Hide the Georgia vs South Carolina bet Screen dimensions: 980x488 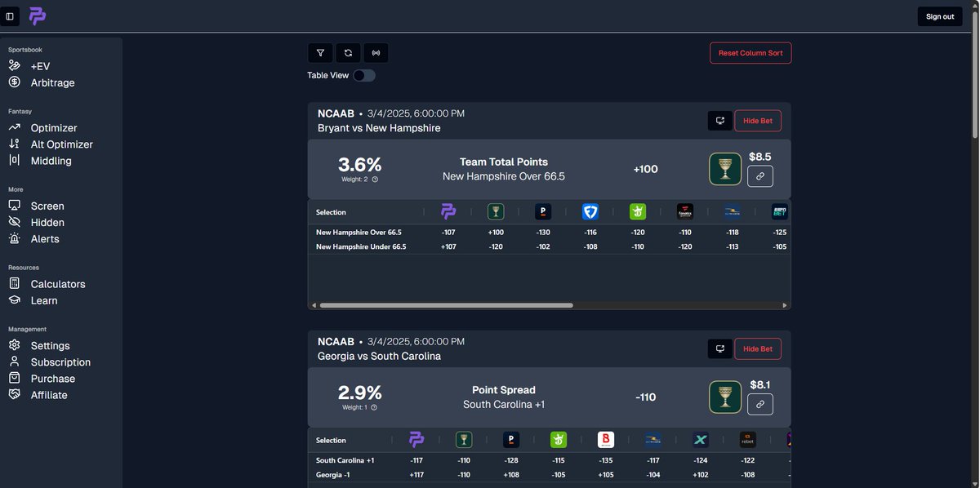pyautogui.click(x=758, y=349)
